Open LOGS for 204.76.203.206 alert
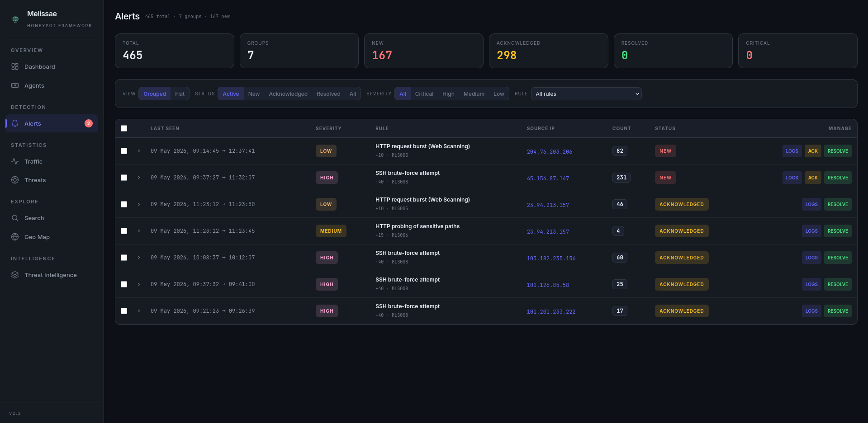Screen dimensions: 868x423 pos(792,151)
